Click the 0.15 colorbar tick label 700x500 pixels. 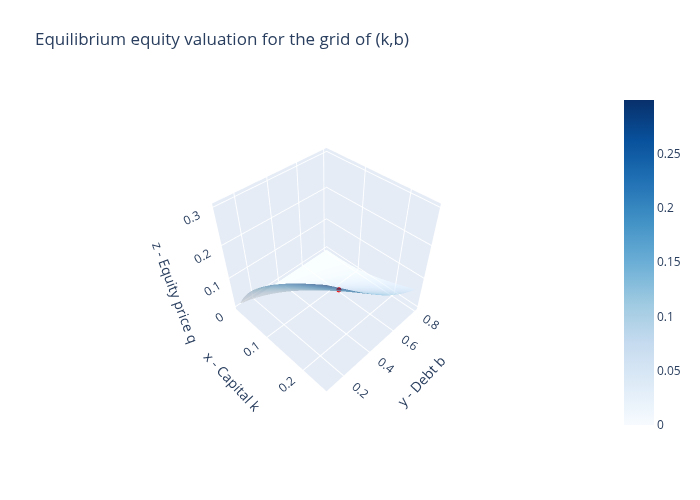click(670, 262)
